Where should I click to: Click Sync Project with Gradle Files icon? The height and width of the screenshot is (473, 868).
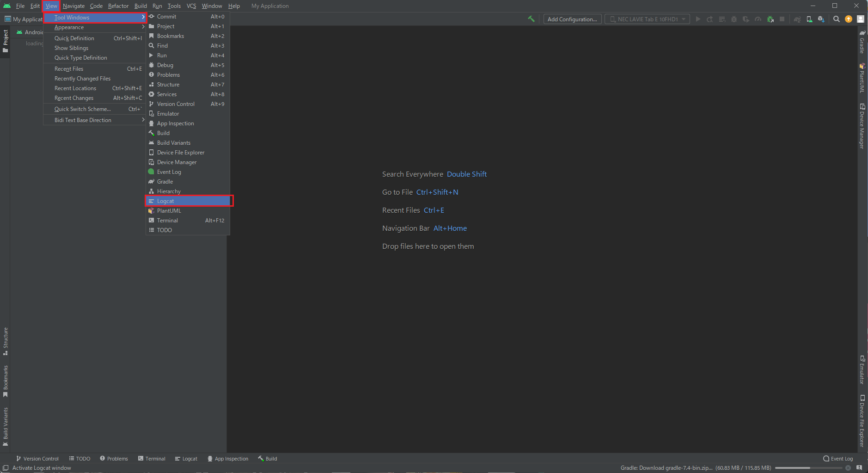pos(797,19)
